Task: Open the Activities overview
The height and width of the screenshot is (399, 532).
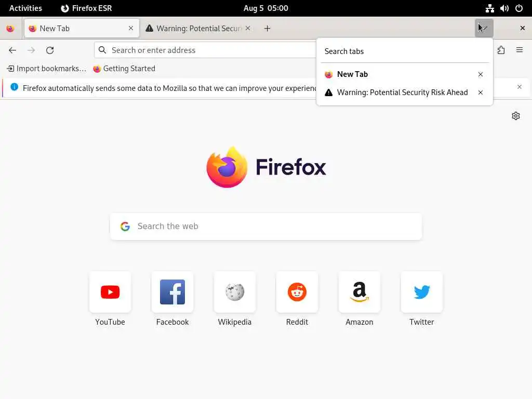Action: (x=25, y=8)
